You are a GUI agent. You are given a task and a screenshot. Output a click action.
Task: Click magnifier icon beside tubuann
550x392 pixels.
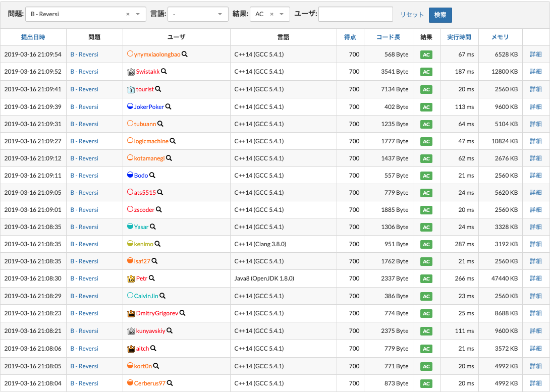coord(160,124)
